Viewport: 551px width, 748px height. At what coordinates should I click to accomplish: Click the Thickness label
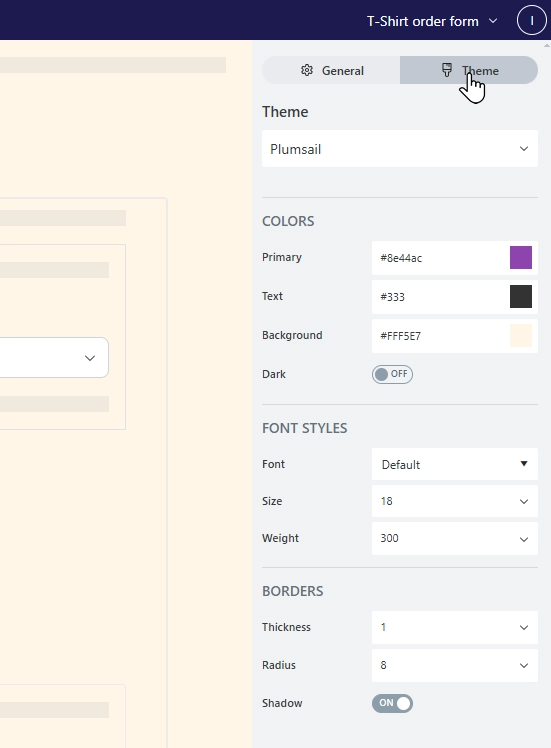pyautogui.click(x=286, y=627)
